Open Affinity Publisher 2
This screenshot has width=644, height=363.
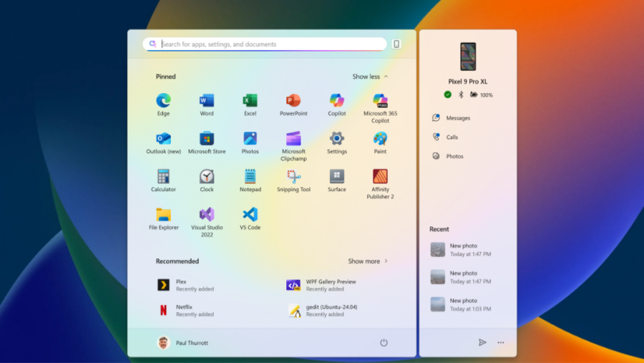[x=380, y=184]
